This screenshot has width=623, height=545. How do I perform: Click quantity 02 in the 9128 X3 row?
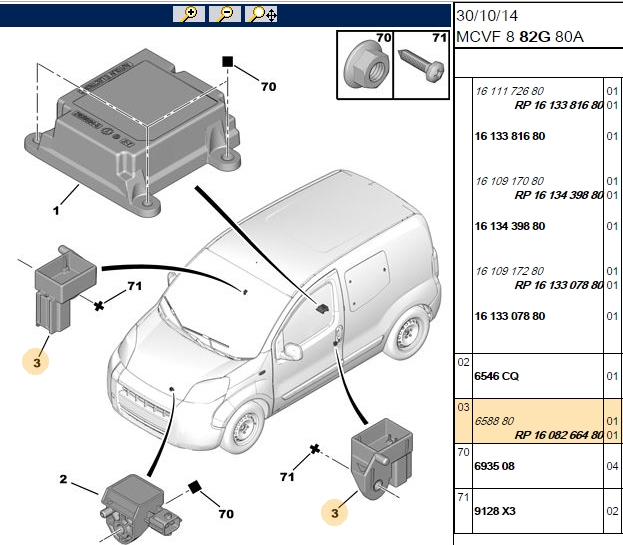(612, 511)
